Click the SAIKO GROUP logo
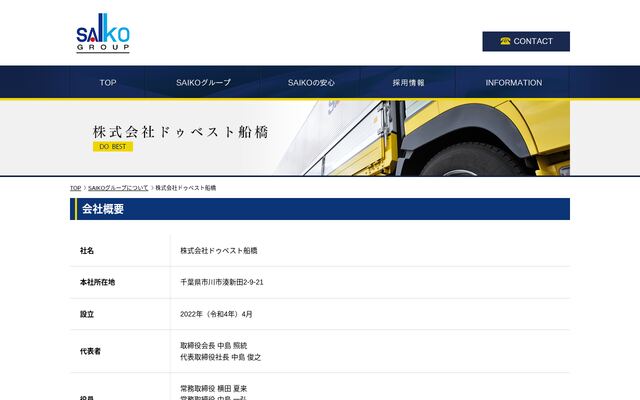 click(x=103, y=33)
